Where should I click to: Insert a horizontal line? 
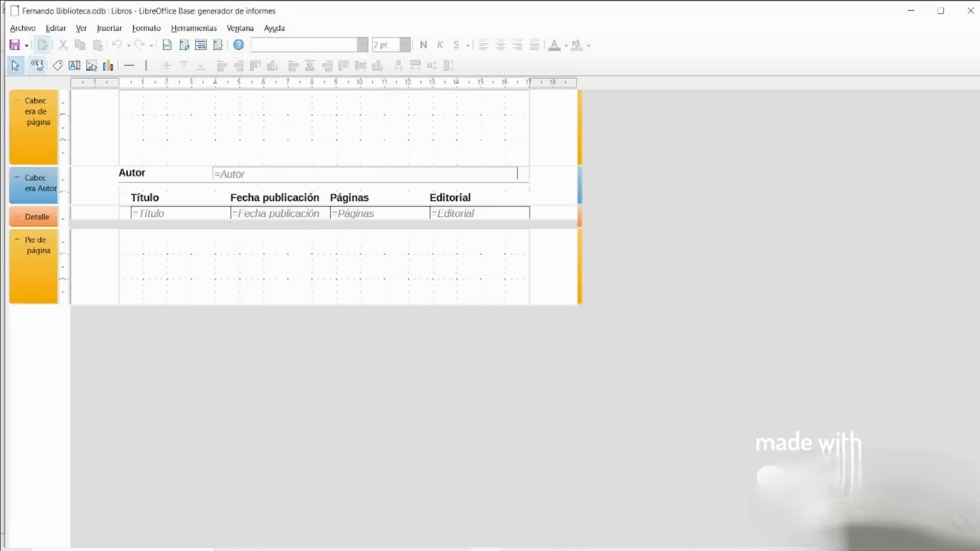(129, 65)
